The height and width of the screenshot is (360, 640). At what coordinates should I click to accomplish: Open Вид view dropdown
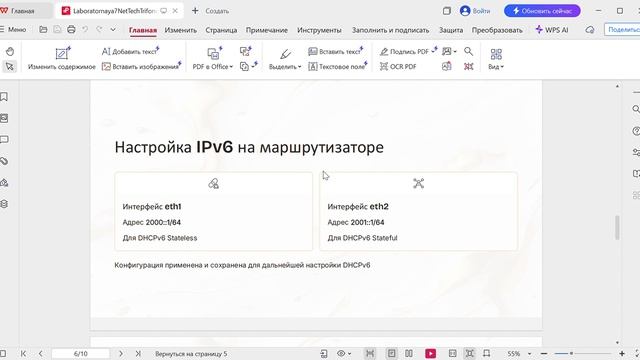(496, 58)
